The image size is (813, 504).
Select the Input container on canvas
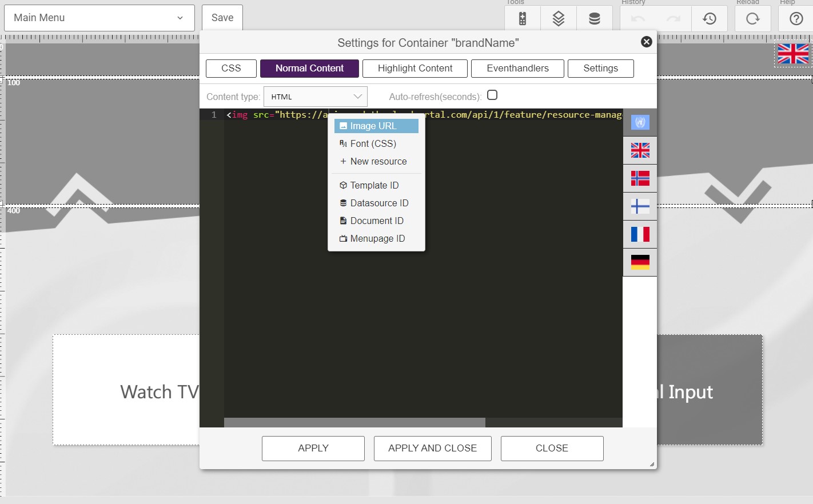pos(710,390)
